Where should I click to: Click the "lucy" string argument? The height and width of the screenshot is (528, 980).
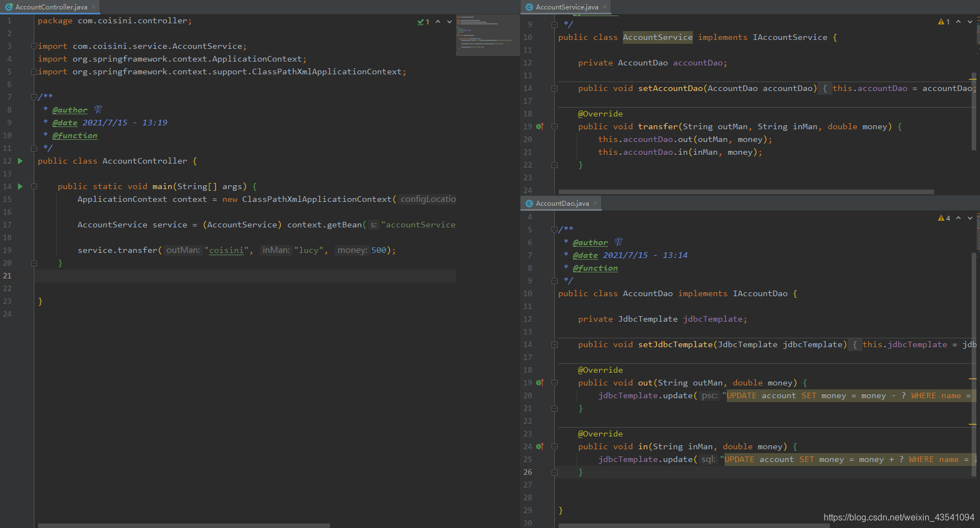(309, 250)
